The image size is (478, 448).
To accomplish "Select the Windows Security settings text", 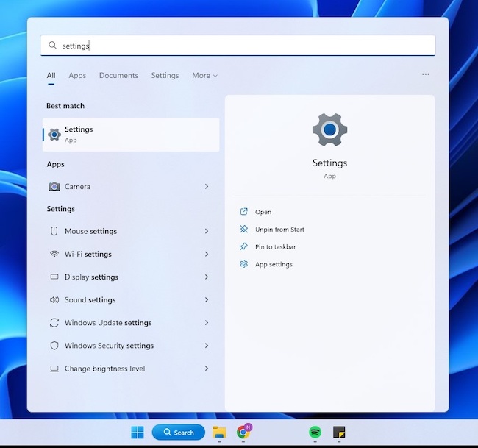I will coord(109,346).
